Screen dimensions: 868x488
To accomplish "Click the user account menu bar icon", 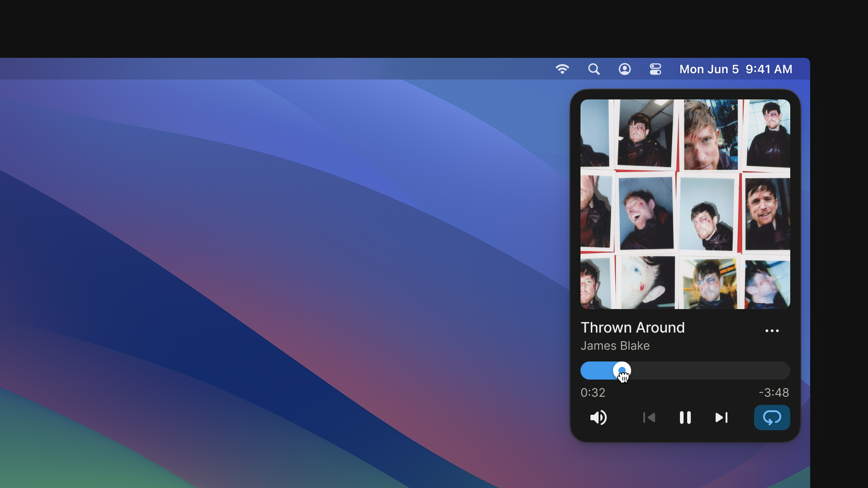I will 624,69.
